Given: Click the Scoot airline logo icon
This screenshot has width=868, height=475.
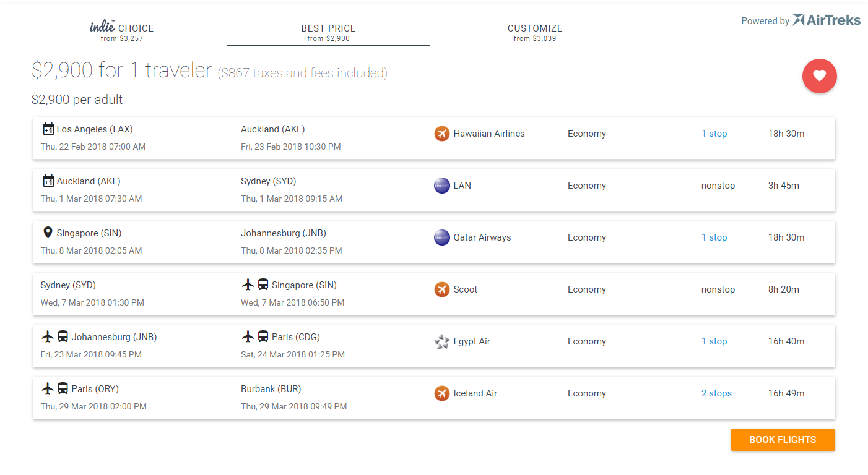Looking at the screenshot, I should [441, 289].
